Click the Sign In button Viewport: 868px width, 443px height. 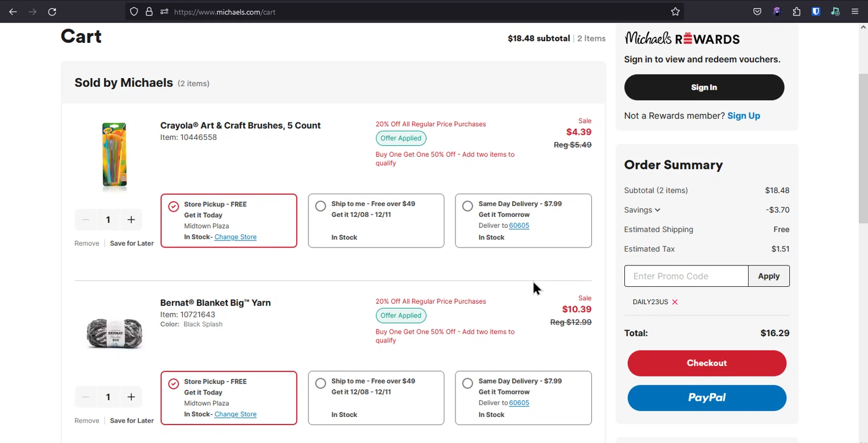pos(704,87)
